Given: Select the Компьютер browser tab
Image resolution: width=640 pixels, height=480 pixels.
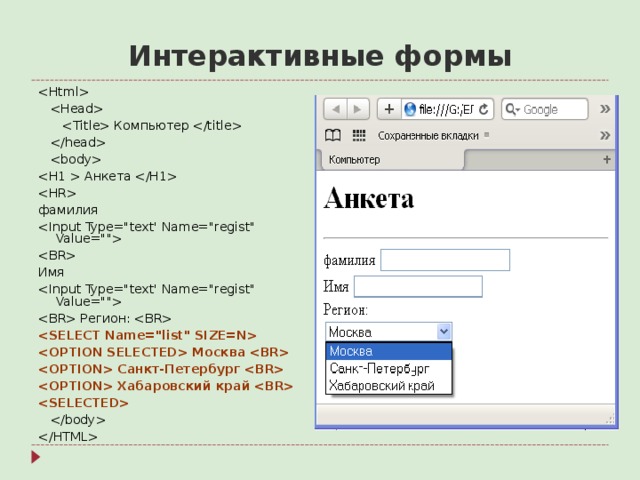Looking at the screenshot, I should (x=392, y=160).
